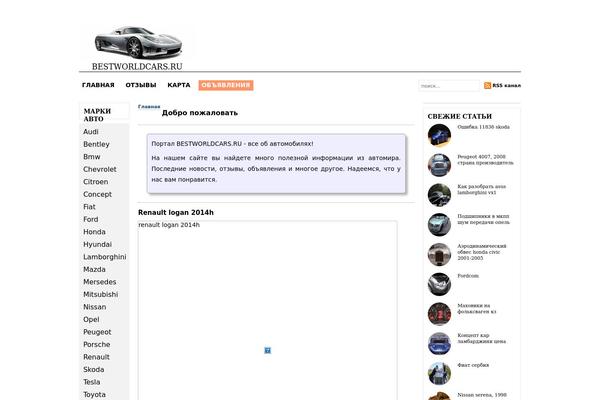This screenshot has width=600, height=400.
Task: Click the silver sports car logo image
Action: 139,42
